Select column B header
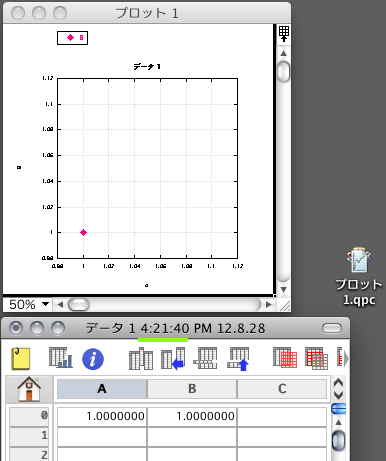The image size is (386, 461). (192, 389)
